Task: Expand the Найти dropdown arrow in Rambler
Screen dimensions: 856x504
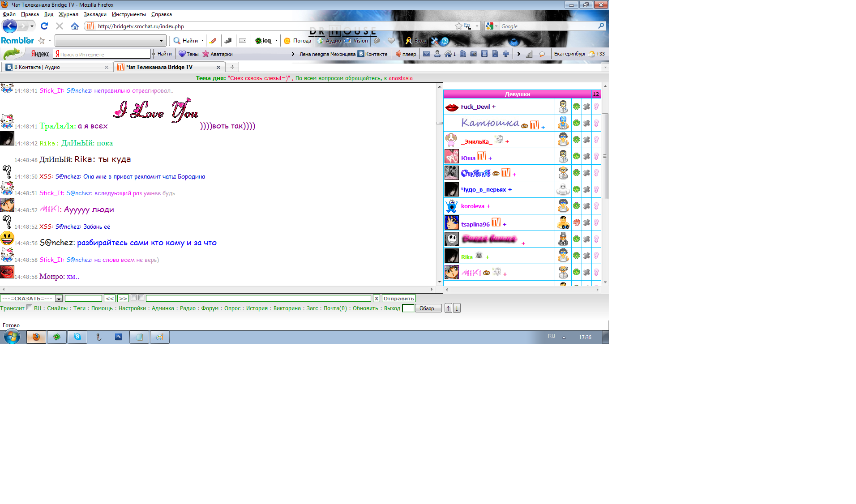Action: tap(202, 41)
